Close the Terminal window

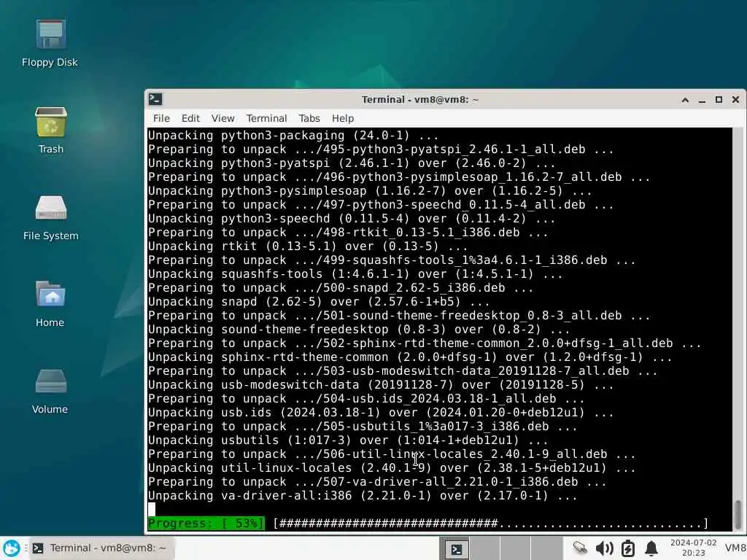pos(735,99)
